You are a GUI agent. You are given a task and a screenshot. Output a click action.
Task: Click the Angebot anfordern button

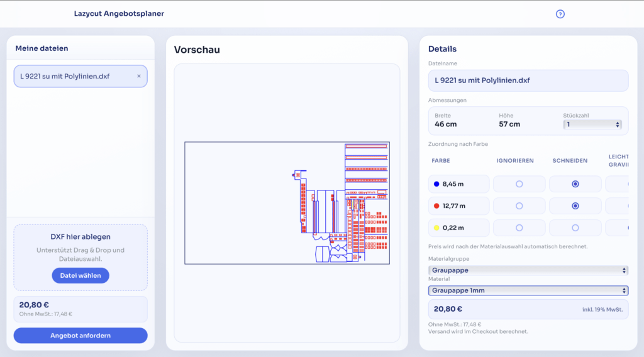pyautogui.click(x=80, y=336)
